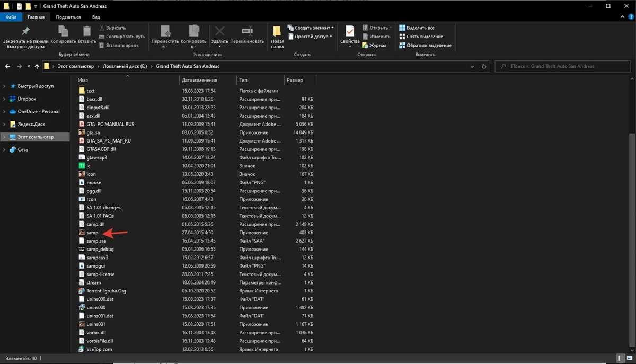This screenshot has width=636, height=364.
Task: Open the Файл tab
Action: tap(11, 17)
